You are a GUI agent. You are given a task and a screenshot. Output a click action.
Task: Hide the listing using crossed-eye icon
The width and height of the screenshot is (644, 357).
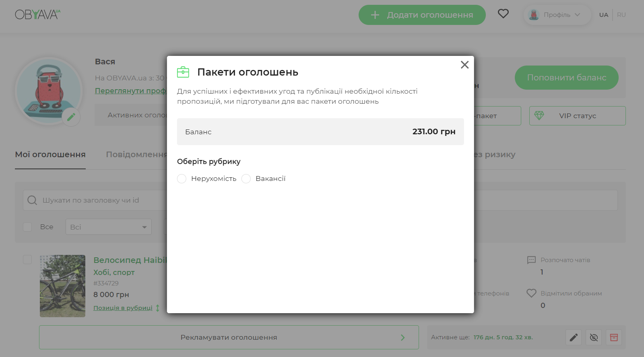594,337
